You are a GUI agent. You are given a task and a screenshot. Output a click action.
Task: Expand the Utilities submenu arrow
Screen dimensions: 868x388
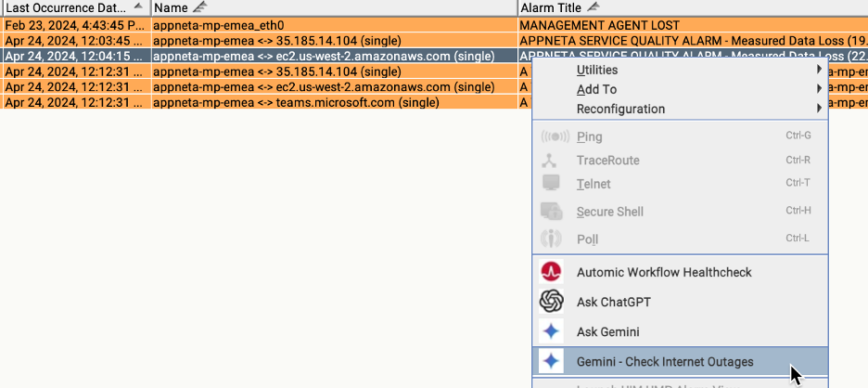click(818, 70)
